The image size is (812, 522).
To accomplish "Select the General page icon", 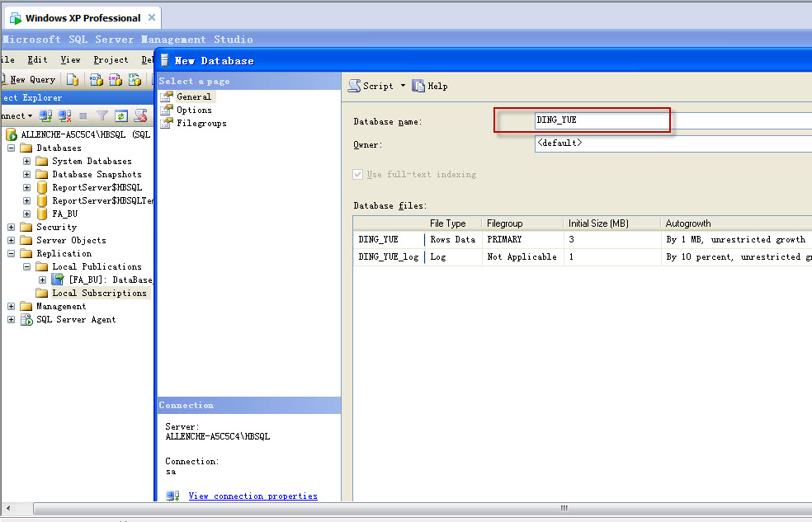I will click(x=167, y=96).
